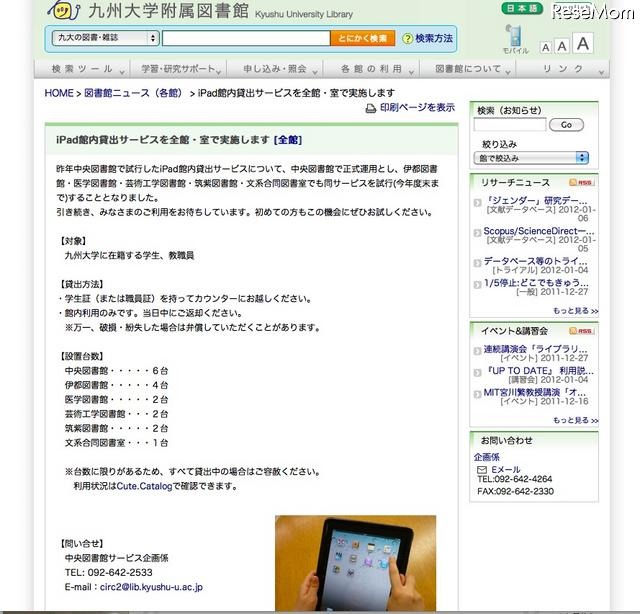640x614 pixels.
Task: Click the [全館] tag link in title
Action: pyautogui.click(x=288, y=140)
